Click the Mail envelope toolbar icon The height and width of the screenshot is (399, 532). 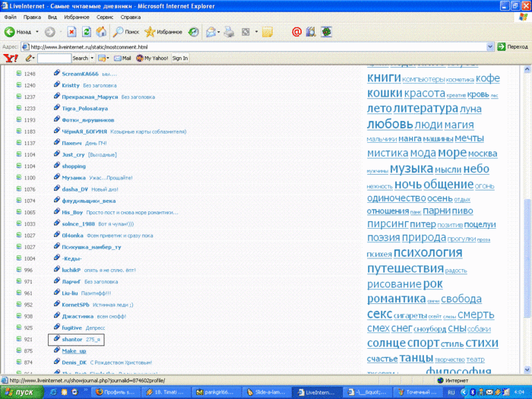coord(211,32)
